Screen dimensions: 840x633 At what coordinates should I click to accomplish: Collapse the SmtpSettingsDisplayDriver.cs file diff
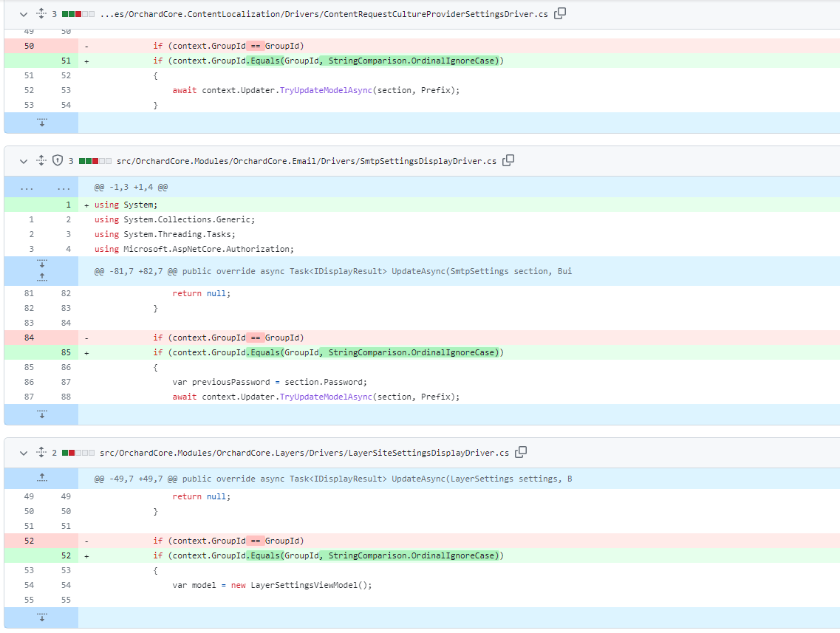[23, 161]
